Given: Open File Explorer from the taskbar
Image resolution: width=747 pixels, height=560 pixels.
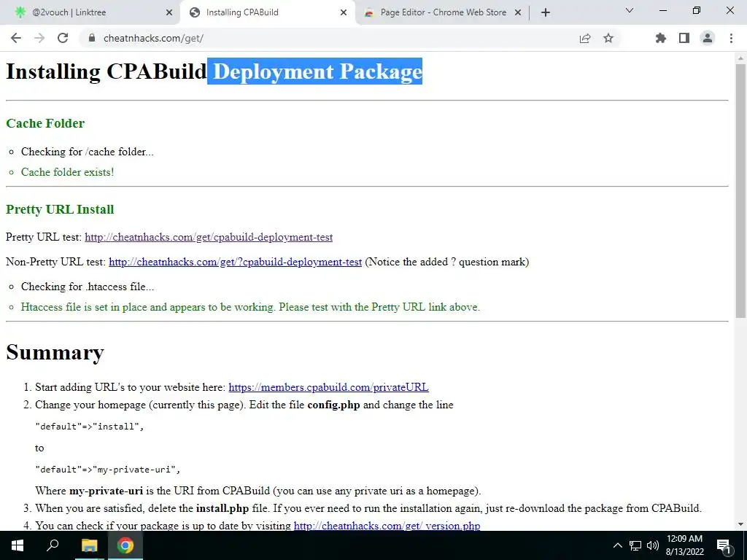Looking at the screenshot, I should coord(89,545).
